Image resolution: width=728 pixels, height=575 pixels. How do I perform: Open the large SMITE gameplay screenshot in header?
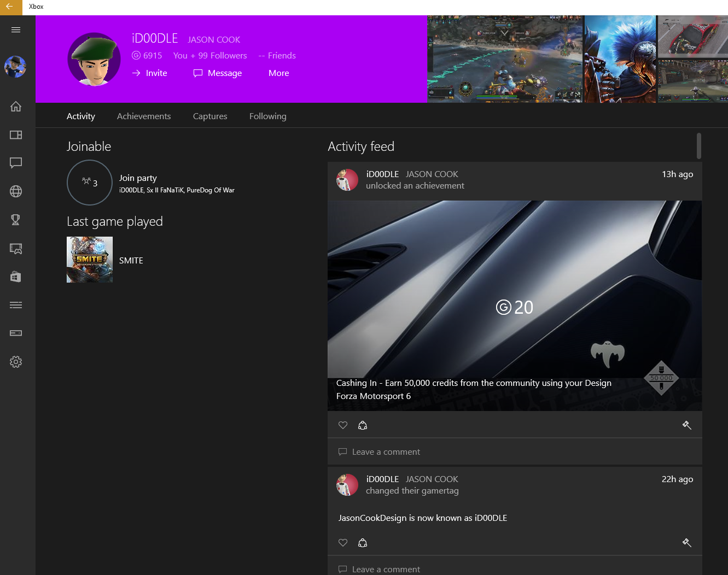505,59
